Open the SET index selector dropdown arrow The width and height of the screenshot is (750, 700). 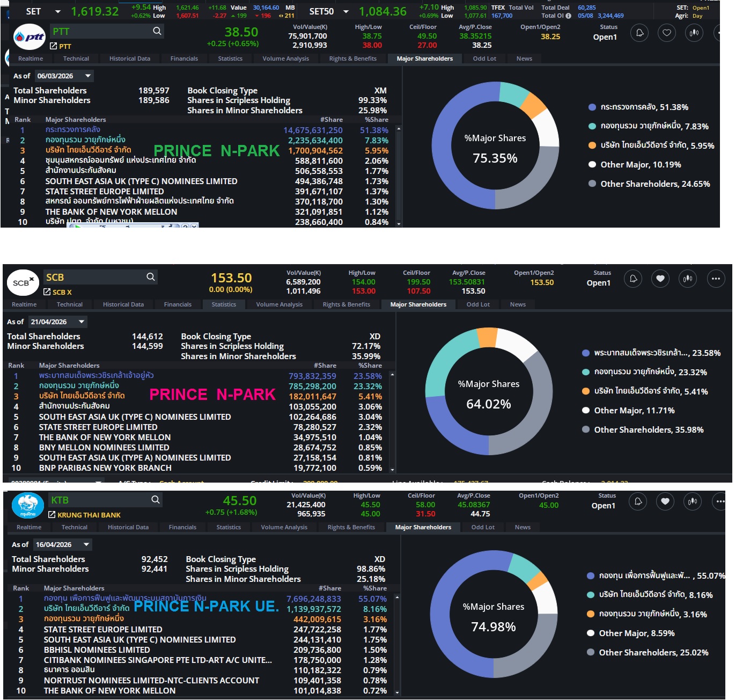point(58,11)
